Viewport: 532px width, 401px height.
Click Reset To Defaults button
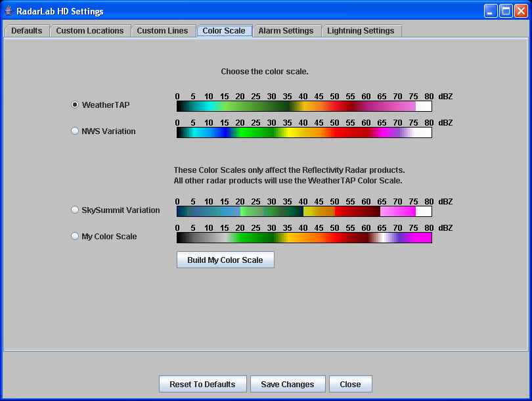point(202,384)
